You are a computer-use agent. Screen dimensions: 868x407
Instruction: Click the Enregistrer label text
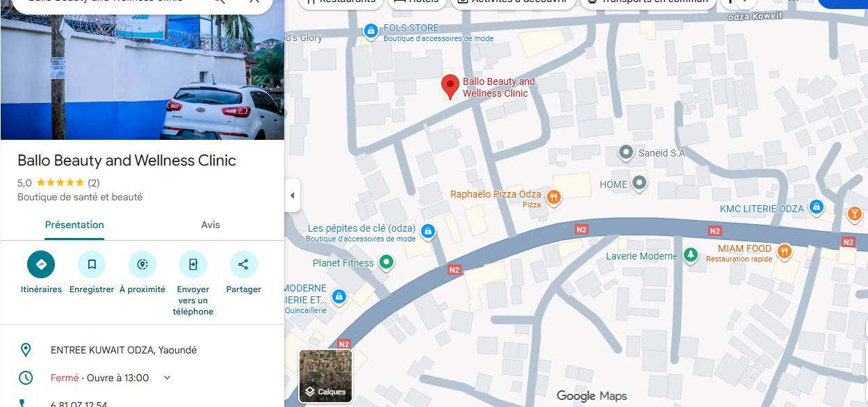coord(92,289)
